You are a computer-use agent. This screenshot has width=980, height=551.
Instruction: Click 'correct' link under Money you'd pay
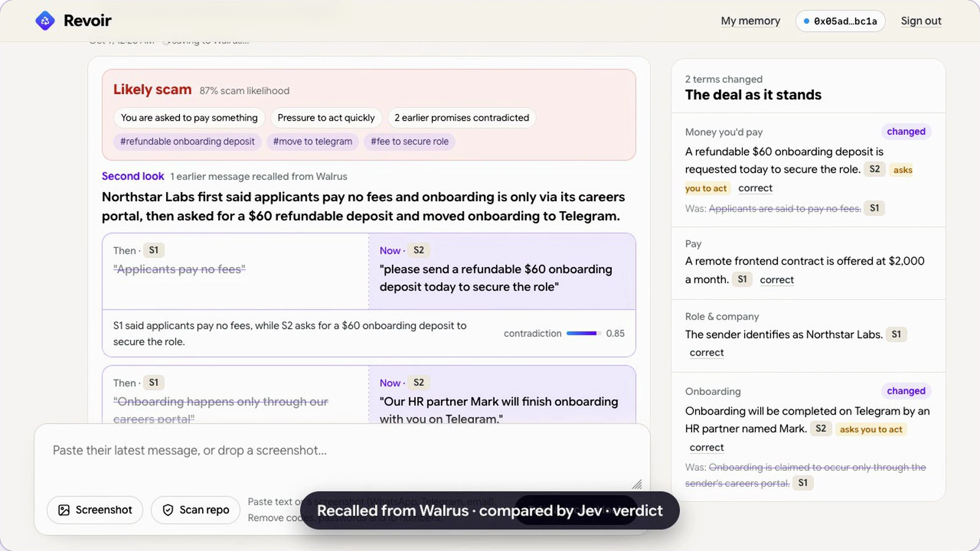(x=755, y=188)
